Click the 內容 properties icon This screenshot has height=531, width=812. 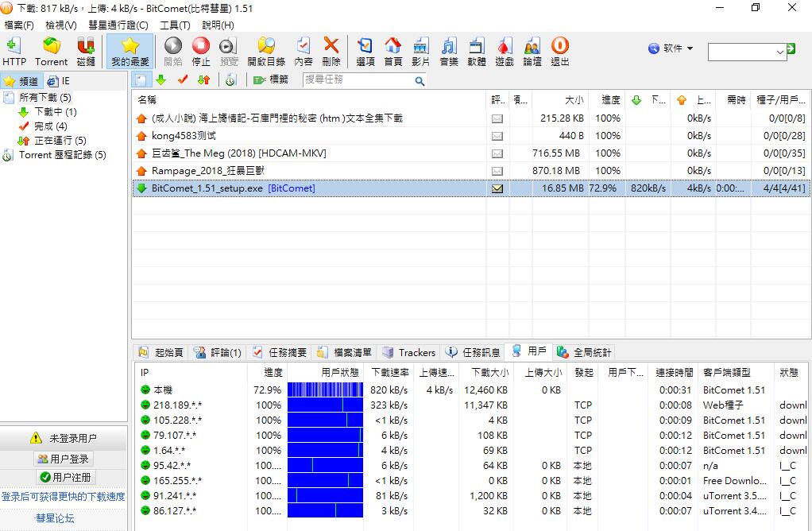coord(304,52)
